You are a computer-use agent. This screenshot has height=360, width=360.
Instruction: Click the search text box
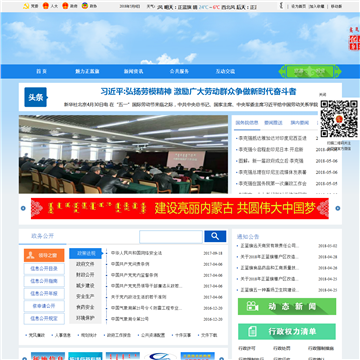tap(171, 237)
